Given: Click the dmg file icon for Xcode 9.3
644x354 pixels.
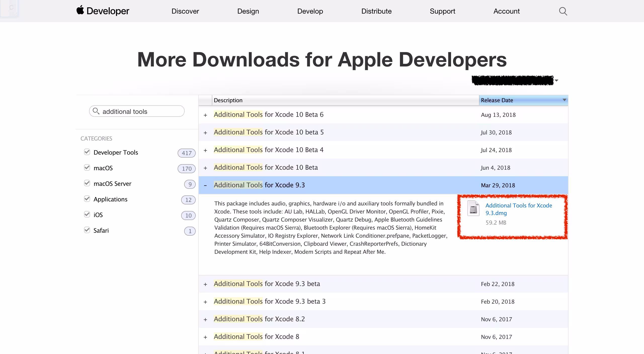Looking at the screenshot, I should point(473,208).
